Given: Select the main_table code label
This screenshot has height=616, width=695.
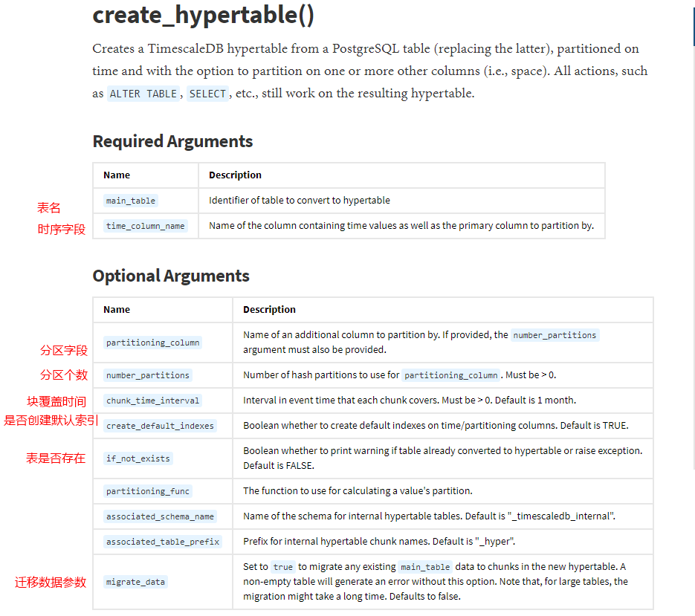Looking at the screenshot, I should (x=130, y=200).
